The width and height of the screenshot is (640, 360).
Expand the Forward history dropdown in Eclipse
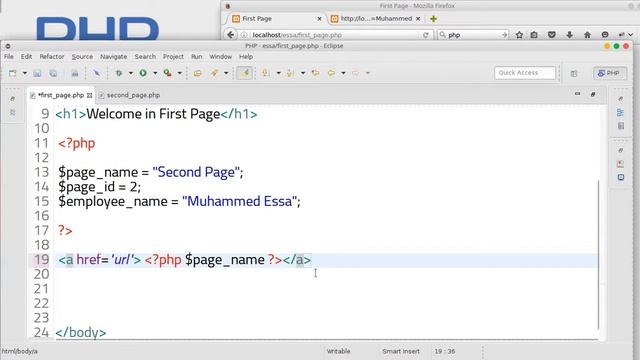tap(368, 73)
